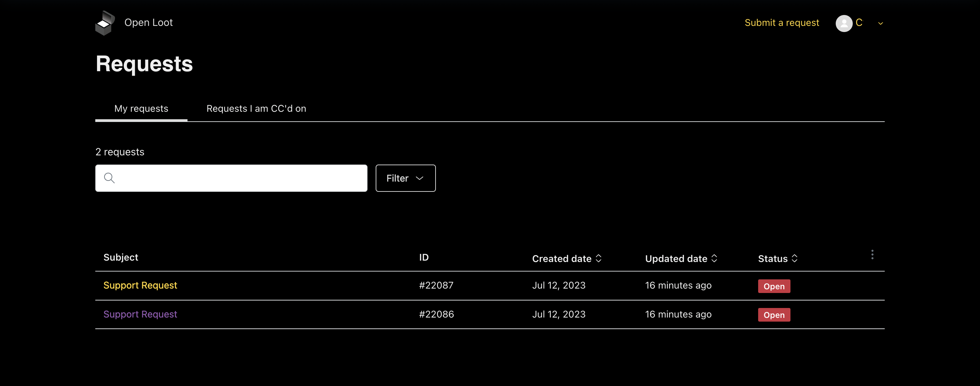This screenshot has height=386, width=980.
Task: Open the three-dot column options menu
Action: [872, 254]
